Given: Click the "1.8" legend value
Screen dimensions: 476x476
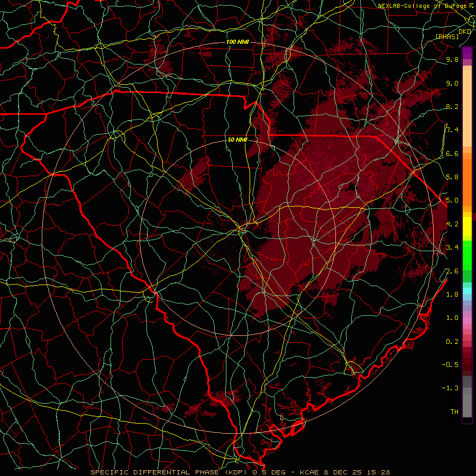Looking at the screenshot, I should 452,294.
